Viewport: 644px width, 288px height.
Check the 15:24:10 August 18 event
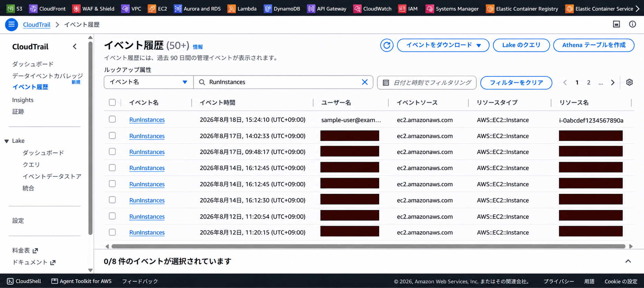(112, 119)
